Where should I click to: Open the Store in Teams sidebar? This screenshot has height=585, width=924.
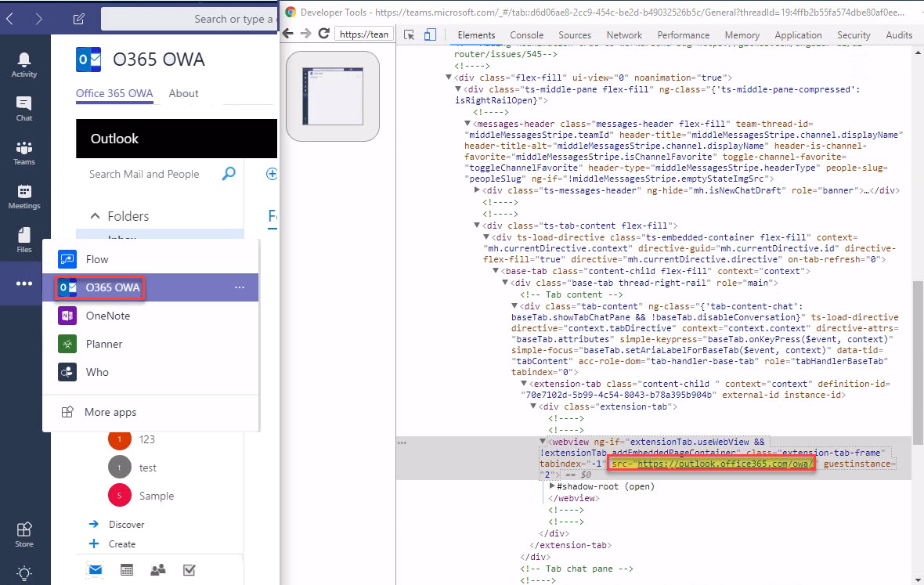(x=24, y=534)
